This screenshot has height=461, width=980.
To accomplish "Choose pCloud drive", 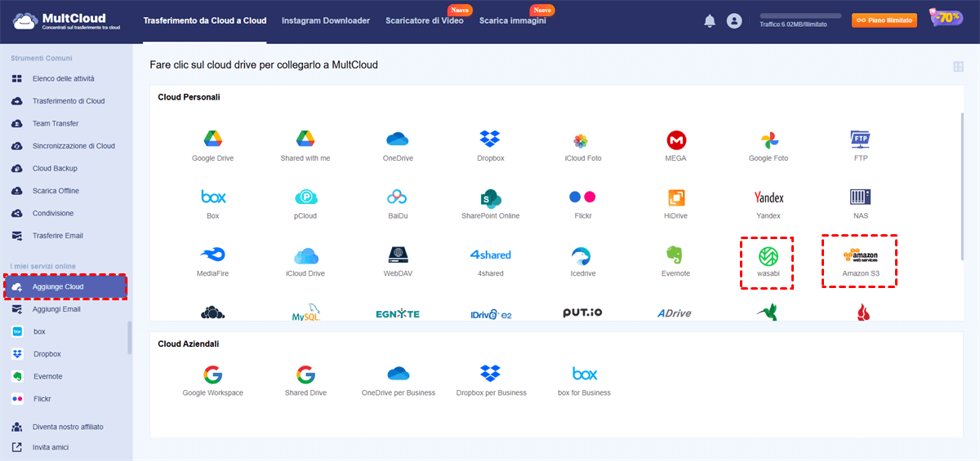I will [305, 204].
